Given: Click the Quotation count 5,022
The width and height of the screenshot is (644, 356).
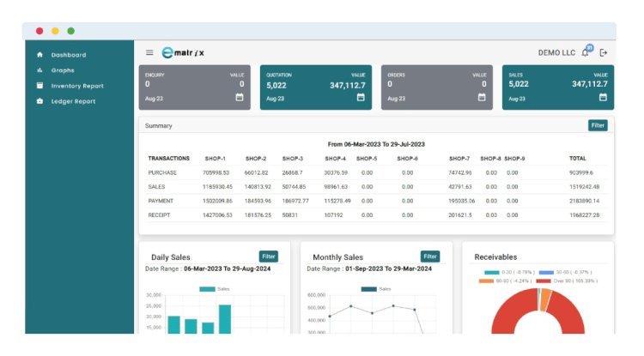Looking at the screenshot, I should tap(276, 85).
